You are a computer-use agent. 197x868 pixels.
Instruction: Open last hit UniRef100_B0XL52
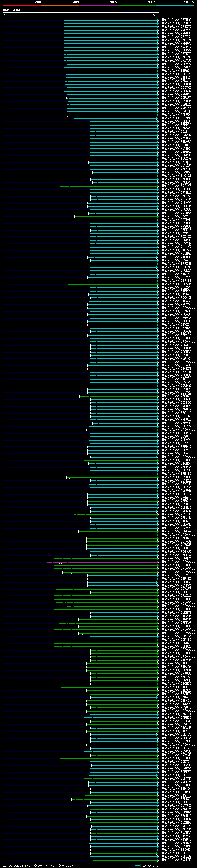177,860
